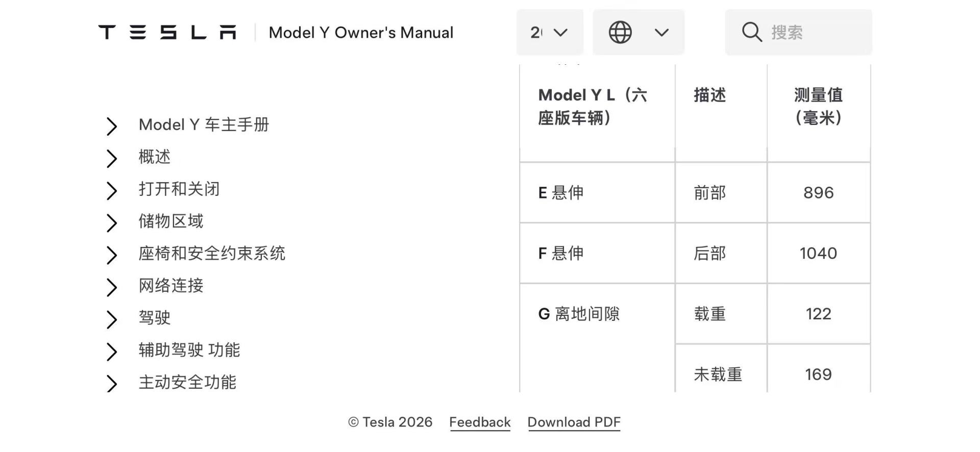The image size is (980, 452).
Task: Expand the 储物区域 section chevron
Action: [x=111, y=222]
